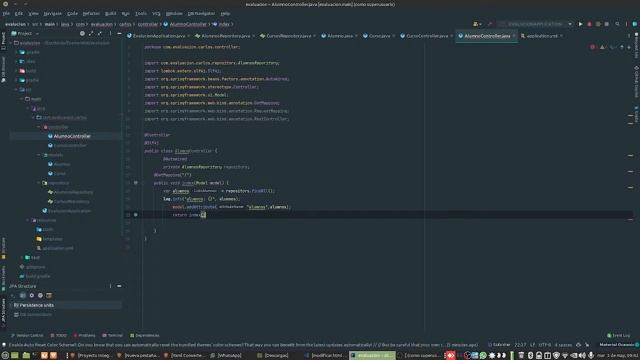The height and width of the screenshot is (360, 640).
Task: Collapse the main folder in tree
Action: click(22, 99)
